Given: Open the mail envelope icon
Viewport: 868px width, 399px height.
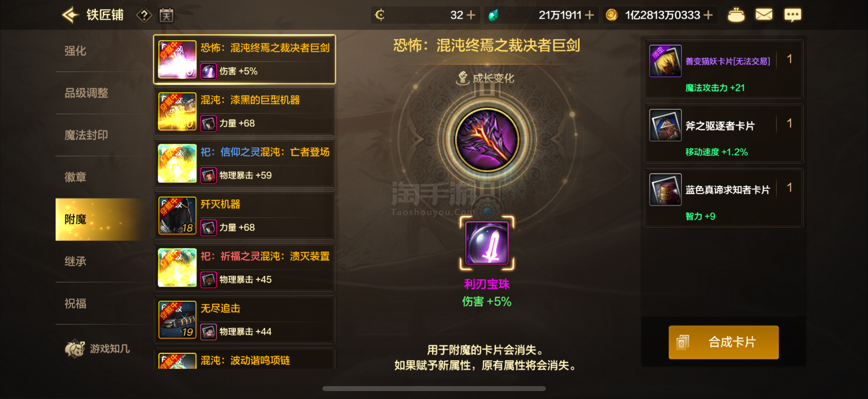Looking at the screenshot, I should pos(763,15).
